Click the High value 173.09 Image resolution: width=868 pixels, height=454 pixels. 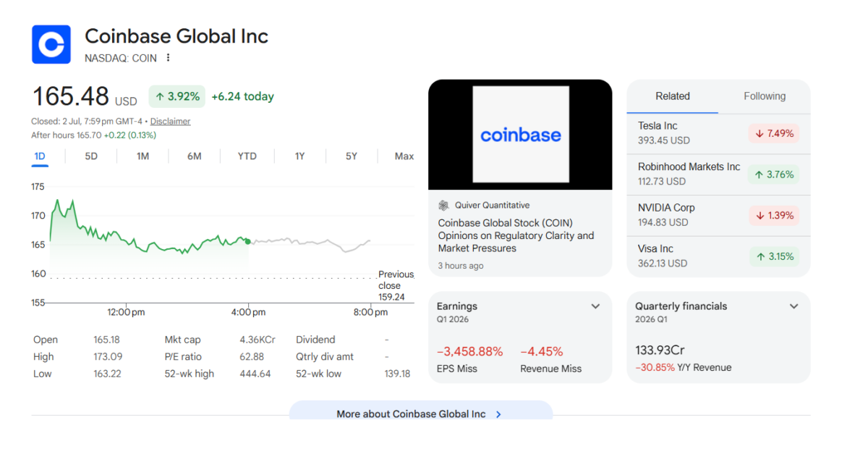[108, 357]
